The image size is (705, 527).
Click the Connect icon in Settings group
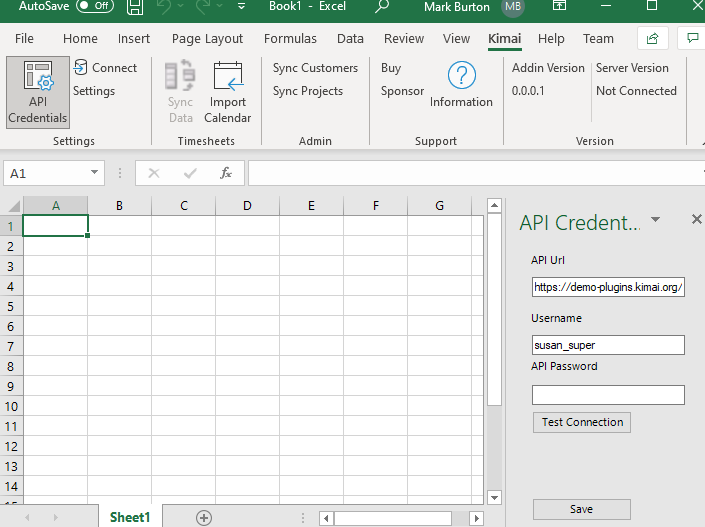click(80, 67)
